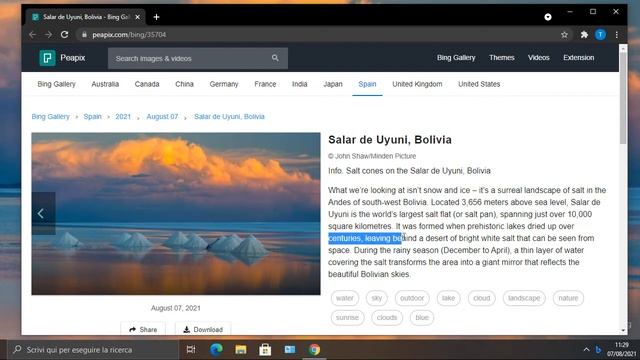The height and width of the screenshot is (360, 640).
Task: Open Task View on the taskbar
Action: coord(191,349)
